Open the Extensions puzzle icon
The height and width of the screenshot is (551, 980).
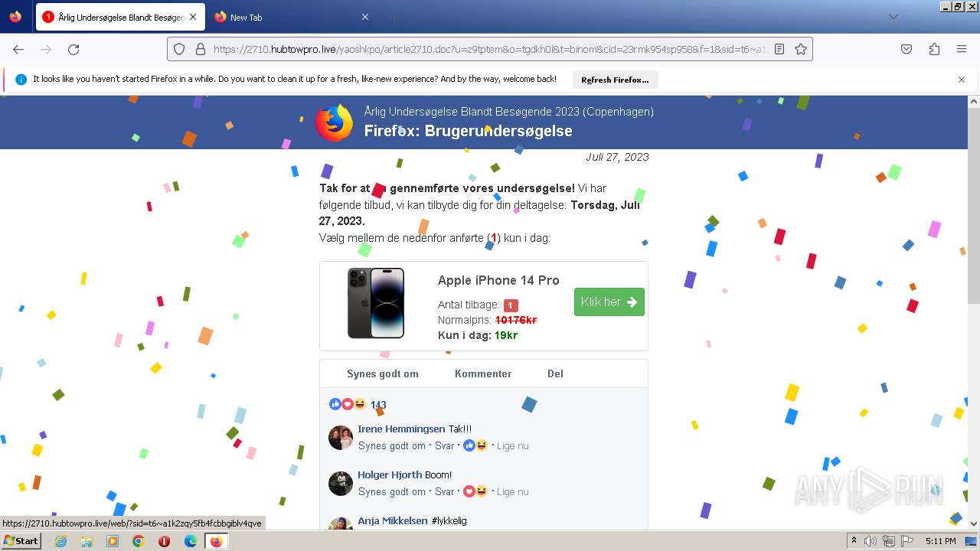(x=934, y=49)
